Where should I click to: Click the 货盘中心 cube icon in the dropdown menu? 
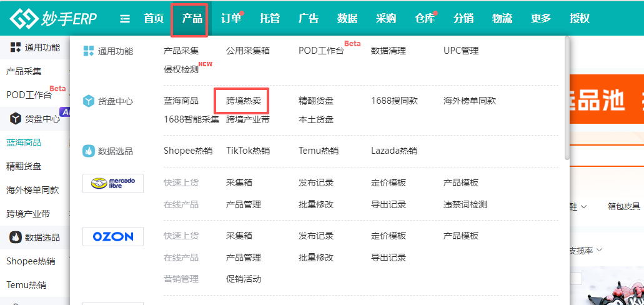88,101
